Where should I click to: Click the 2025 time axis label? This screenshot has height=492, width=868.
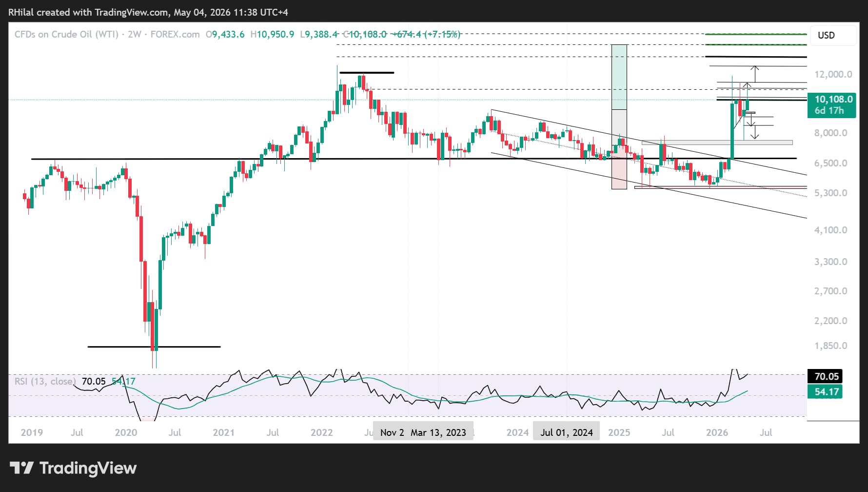click(x=619, y=432)
